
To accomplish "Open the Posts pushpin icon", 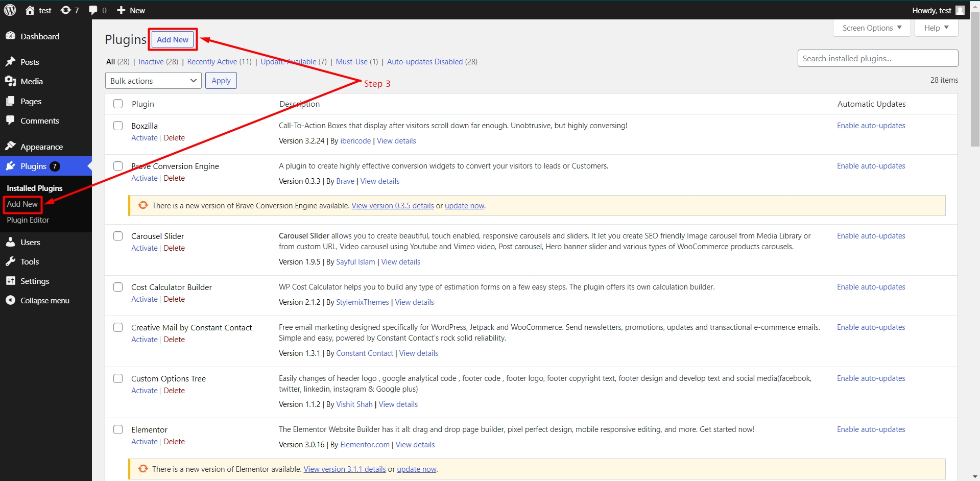I will tap(10, 62).
